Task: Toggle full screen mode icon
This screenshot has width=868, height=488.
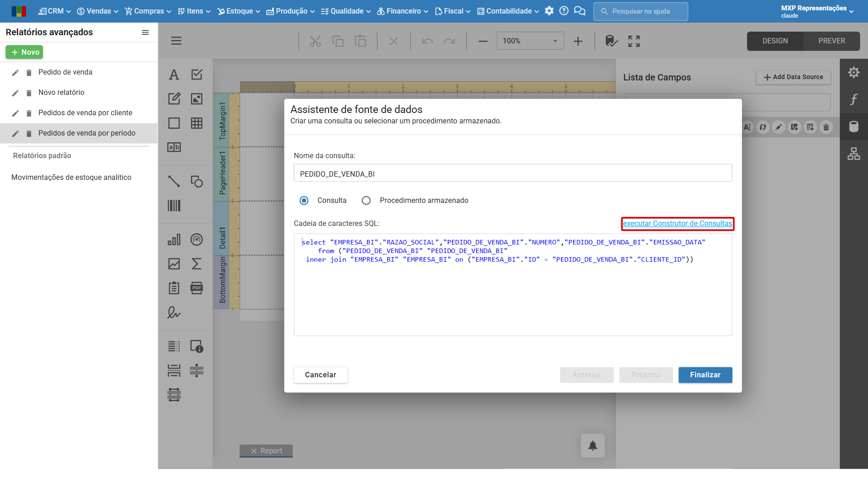Action: pyautogui.click(x=634, y=41)
